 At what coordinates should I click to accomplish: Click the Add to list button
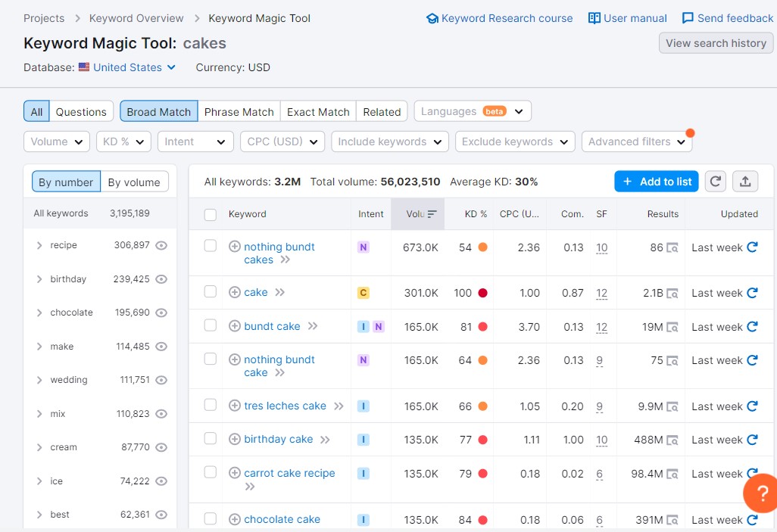click(x=656, y=182)
